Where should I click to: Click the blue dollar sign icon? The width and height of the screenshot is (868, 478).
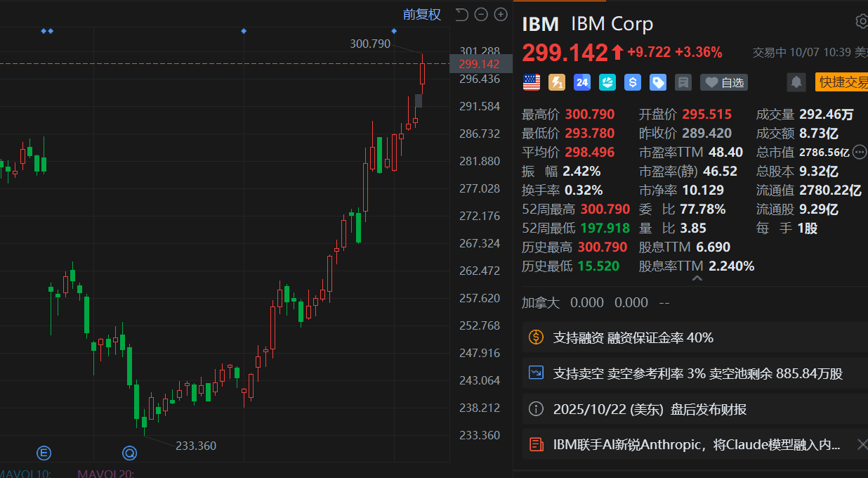(632, 83)
